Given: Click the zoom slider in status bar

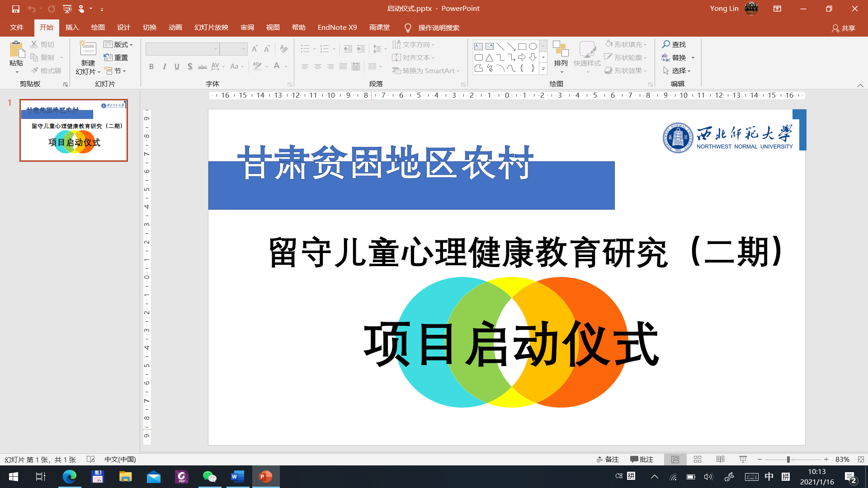Looking at the screenshot, I should pos(788,459).
